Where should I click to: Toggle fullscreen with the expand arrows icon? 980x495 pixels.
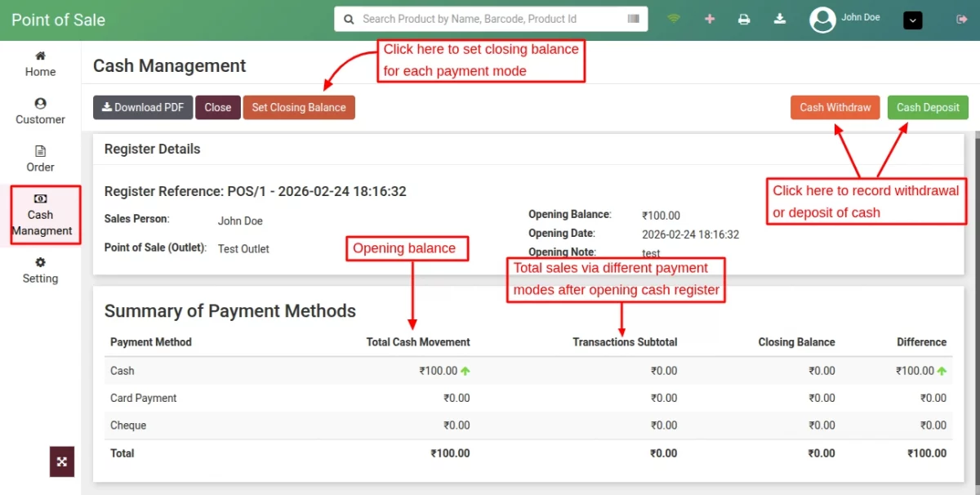62,462
